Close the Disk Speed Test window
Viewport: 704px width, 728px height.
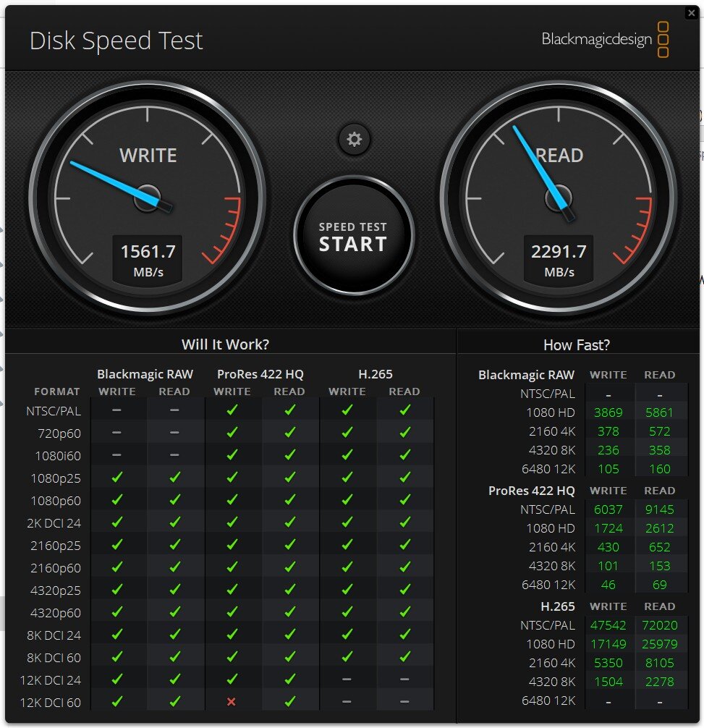tap(692, 13)
